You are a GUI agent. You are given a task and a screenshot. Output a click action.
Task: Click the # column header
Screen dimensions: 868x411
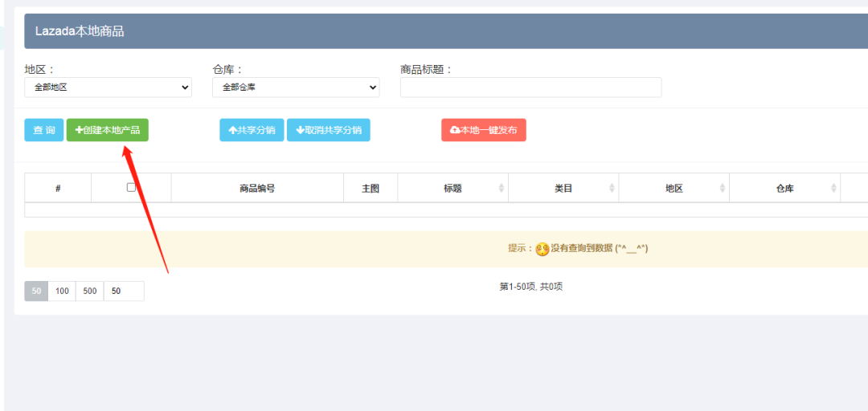click(x=58, y=188)
